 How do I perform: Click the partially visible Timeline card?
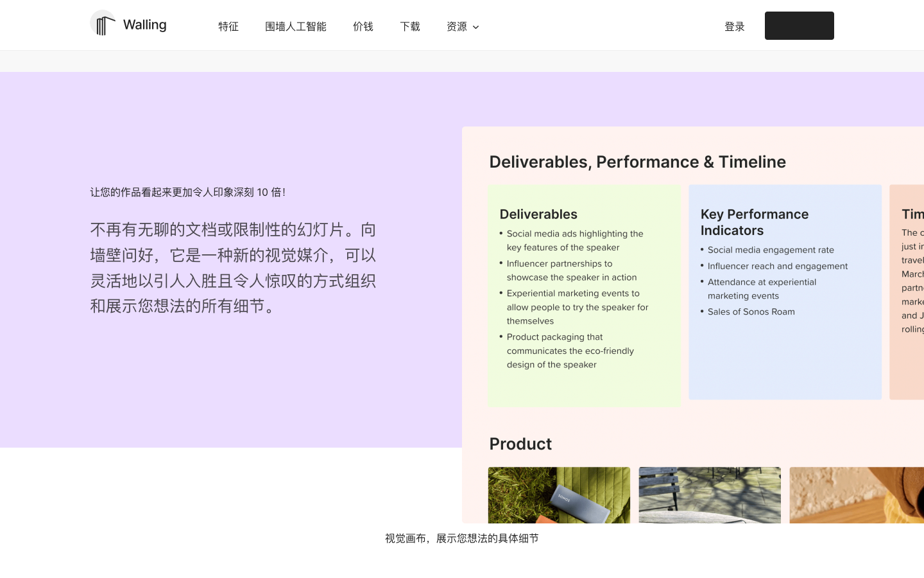pos(907,292)
